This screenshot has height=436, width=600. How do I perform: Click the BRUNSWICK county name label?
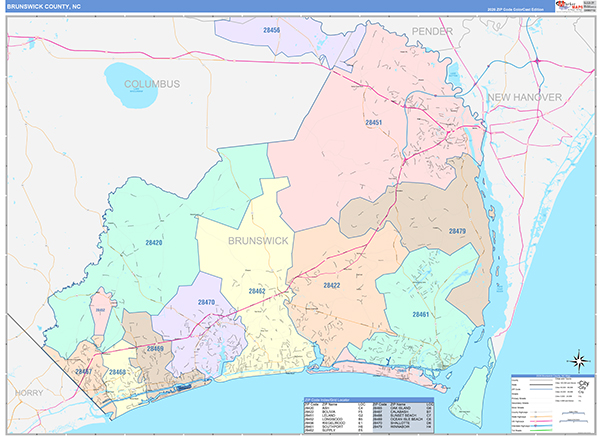258,241
